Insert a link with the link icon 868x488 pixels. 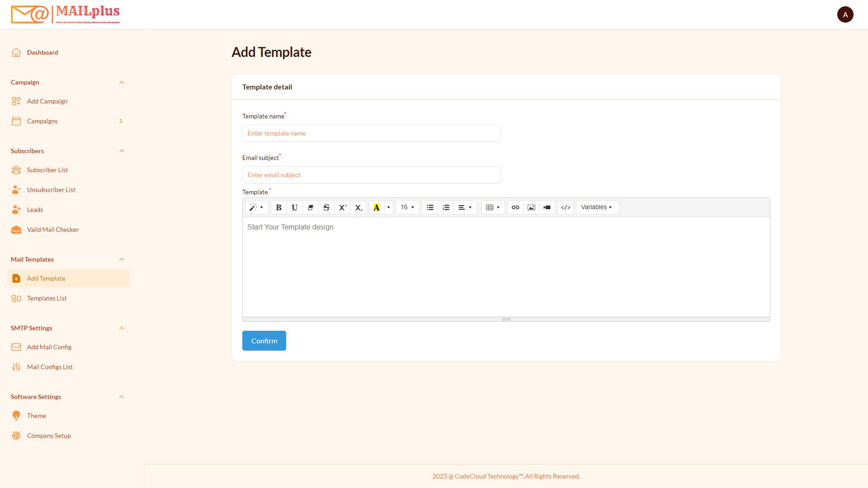[x=515, y=207]
